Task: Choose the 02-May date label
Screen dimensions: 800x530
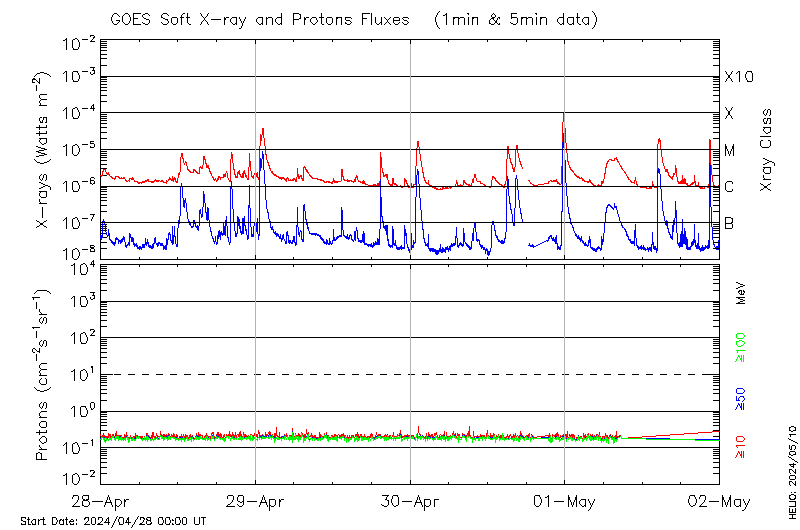Action: click(718, 500)
